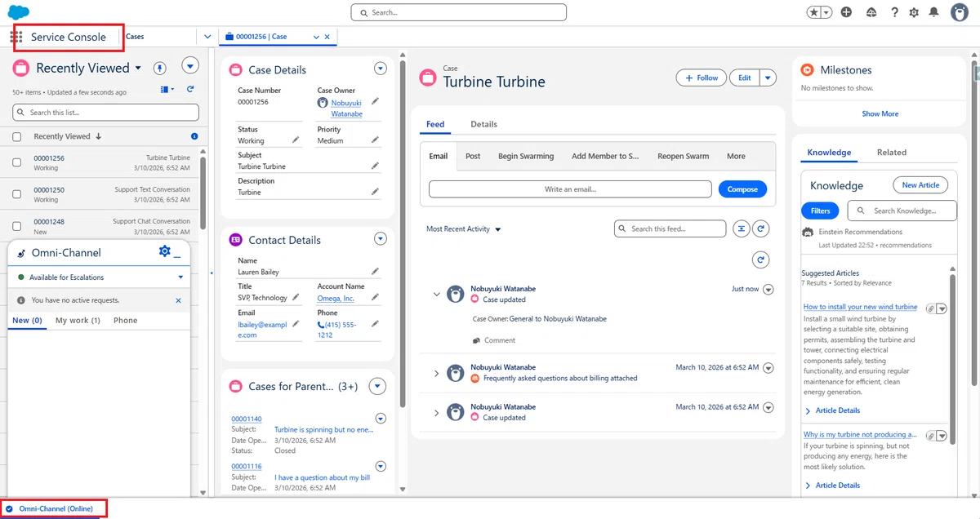Select checkbox for case 00001250
This screenshot has height=519, width=980.
17,194
